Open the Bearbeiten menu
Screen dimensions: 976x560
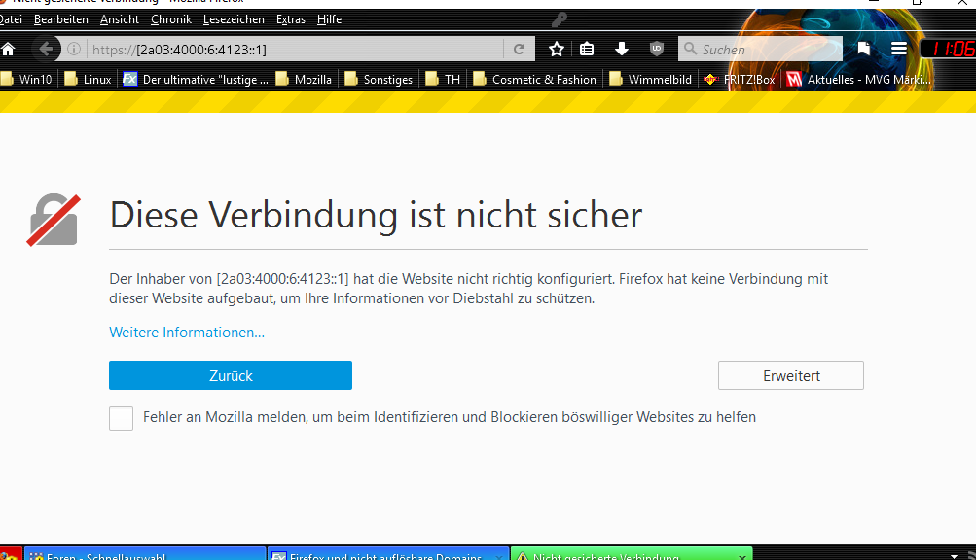pos(61,19)
